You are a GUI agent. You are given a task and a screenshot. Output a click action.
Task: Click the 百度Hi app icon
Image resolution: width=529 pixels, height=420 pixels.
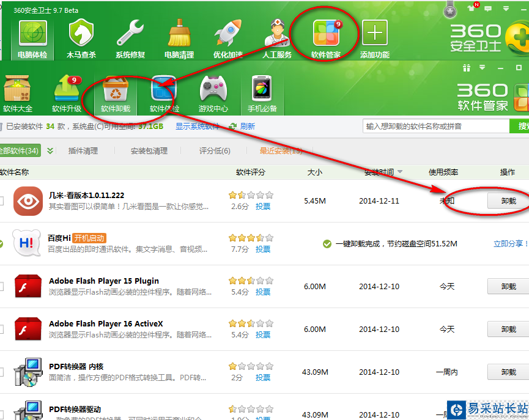click(27, 243)
